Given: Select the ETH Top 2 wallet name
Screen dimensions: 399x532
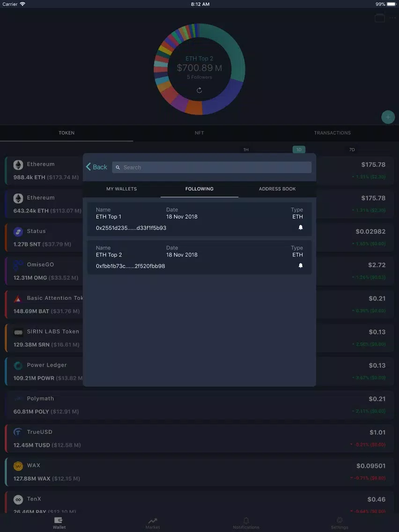Looking at the screenshot, I should click(109, 254).
